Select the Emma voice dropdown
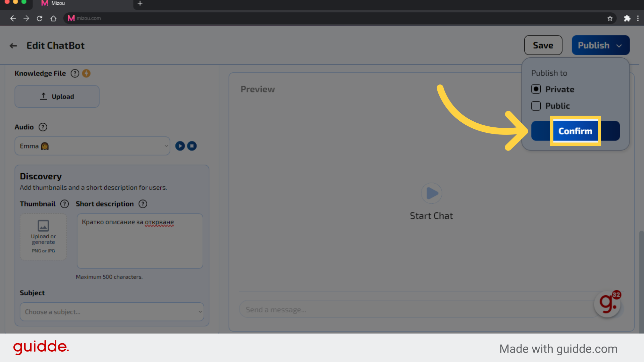The width and height of the screenshot is (644, 362). click(x=92, y=146)
